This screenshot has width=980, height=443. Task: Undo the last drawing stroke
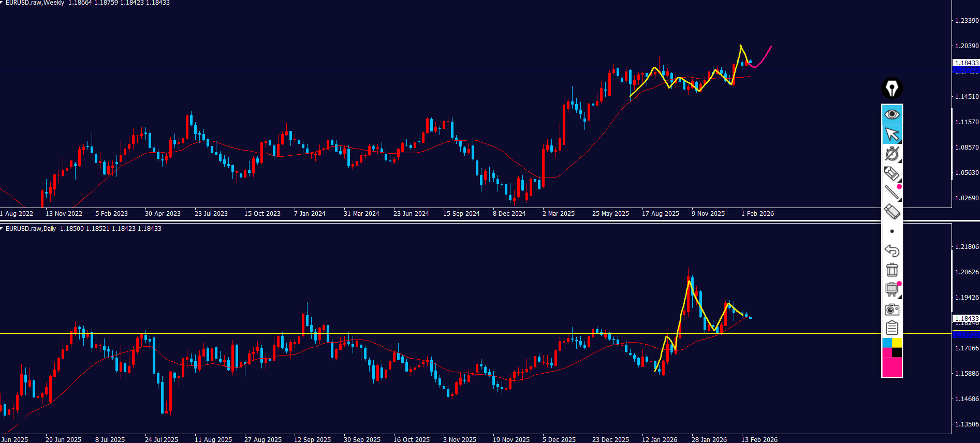pos(891,250)
